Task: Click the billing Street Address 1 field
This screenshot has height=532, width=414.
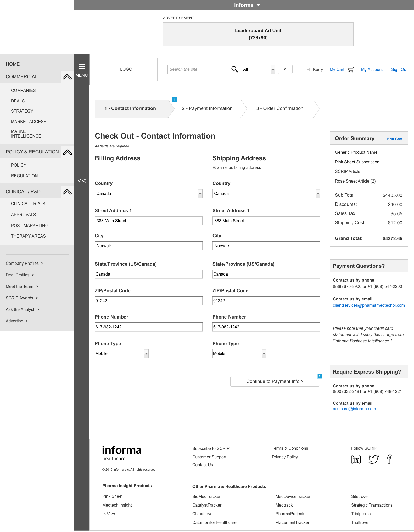Action: click(x=148, y=221)
